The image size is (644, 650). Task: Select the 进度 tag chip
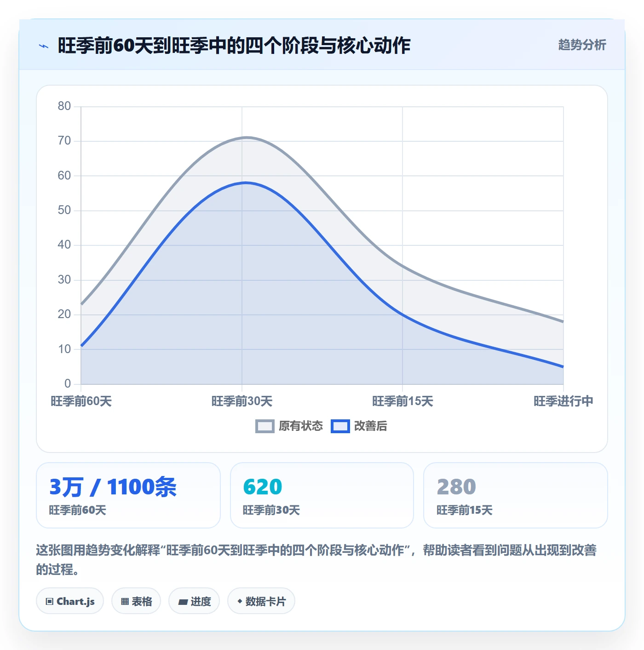click(194, 601)
